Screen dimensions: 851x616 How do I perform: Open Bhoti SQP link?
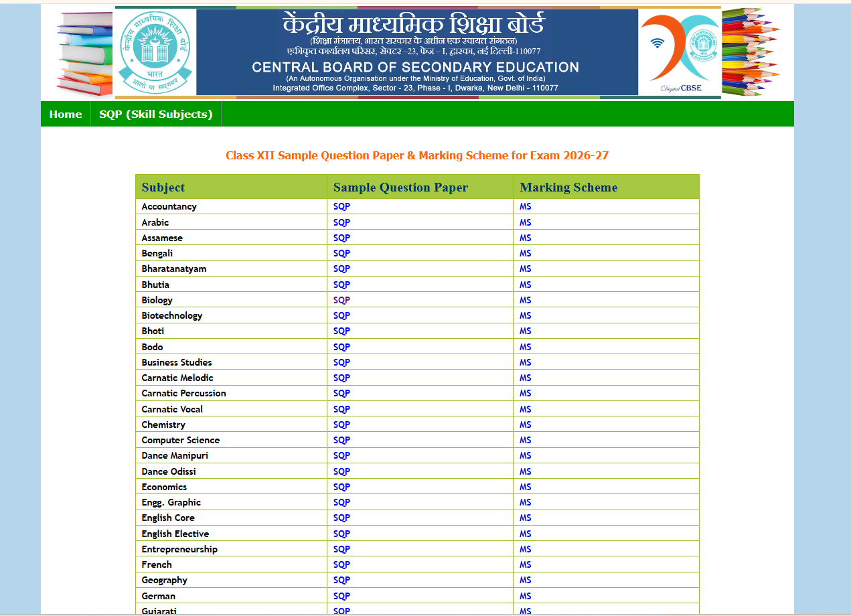pyautogui.click(x=342, y=331)
